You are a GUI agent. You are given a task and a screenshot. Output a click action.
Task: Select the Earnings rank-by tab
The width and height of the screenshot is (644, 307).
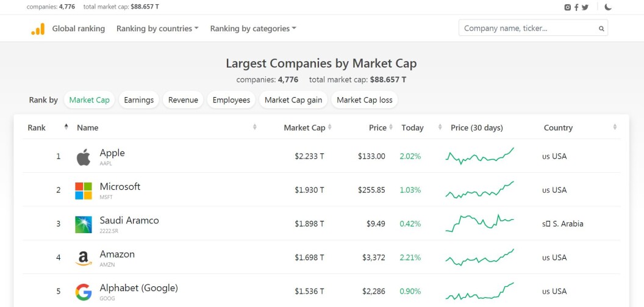click(x=139, y=100)
